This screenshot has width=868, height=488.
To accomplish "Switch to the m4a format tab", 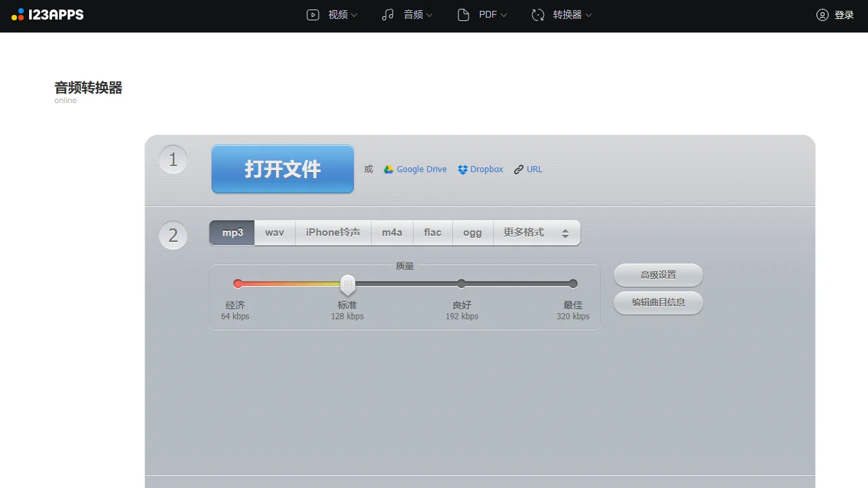I will 392,232.
